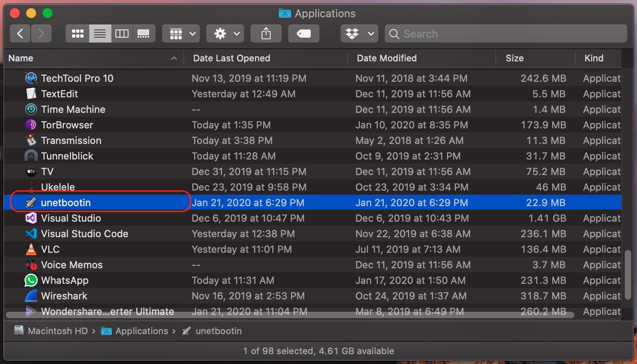Image resolution: width=637 pixels, height=364 pixels.
Task: Select the TextEdit app icon
Action: 31,94
